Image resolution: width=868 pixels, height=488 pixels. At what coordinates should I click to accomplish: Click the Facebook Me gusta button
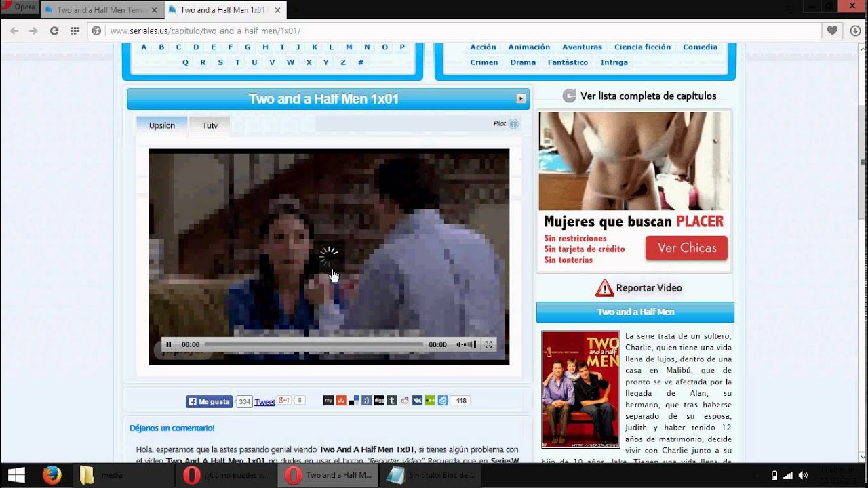pyautogui.click(x=210, y=401)
